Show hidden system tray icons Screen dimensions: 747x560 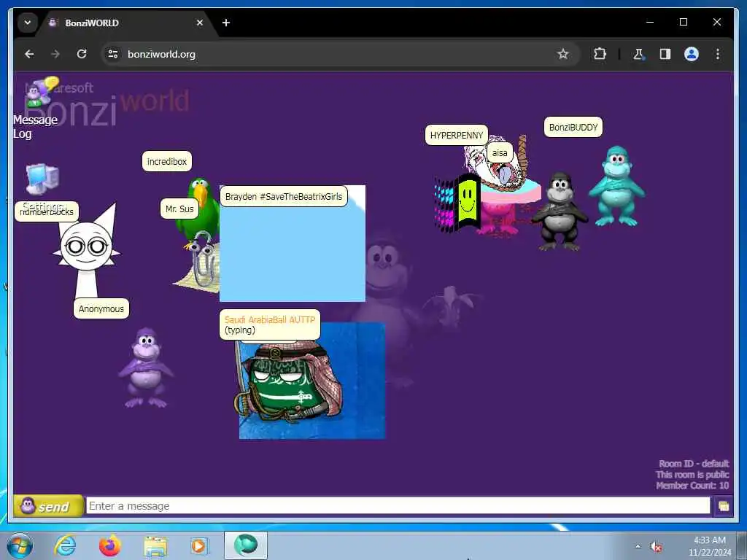coord(638,546)
